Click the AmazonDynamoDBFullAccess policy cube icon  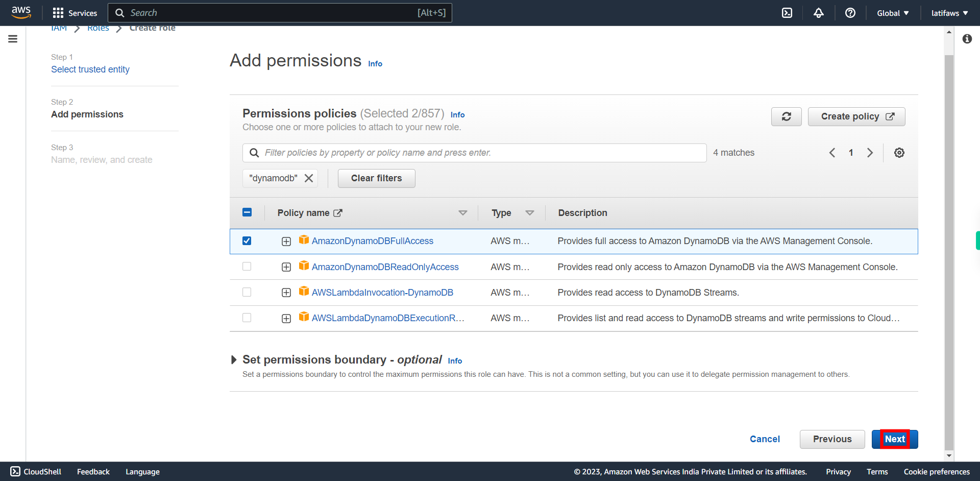coord(304,240)
